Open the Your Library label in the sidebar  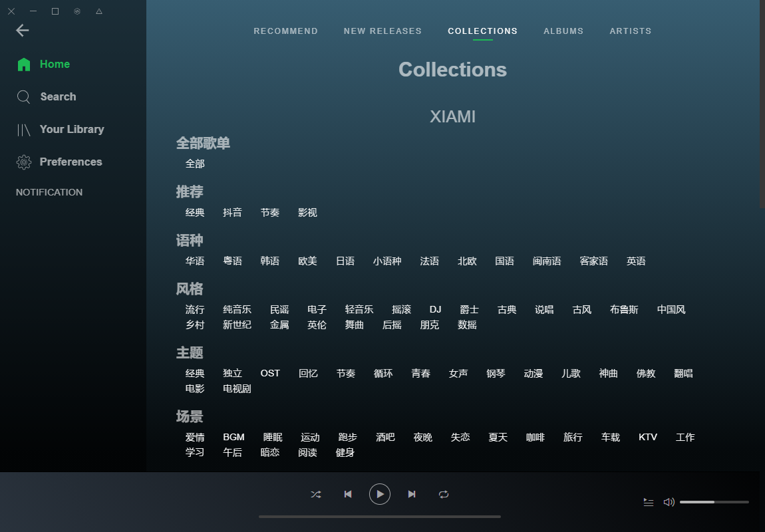click(x=72, y=130)
